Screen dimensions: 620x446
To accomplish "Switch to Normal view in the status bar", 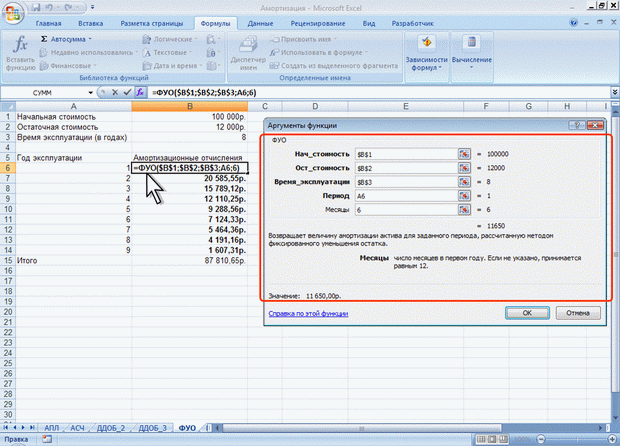I will tap(481, 439).
